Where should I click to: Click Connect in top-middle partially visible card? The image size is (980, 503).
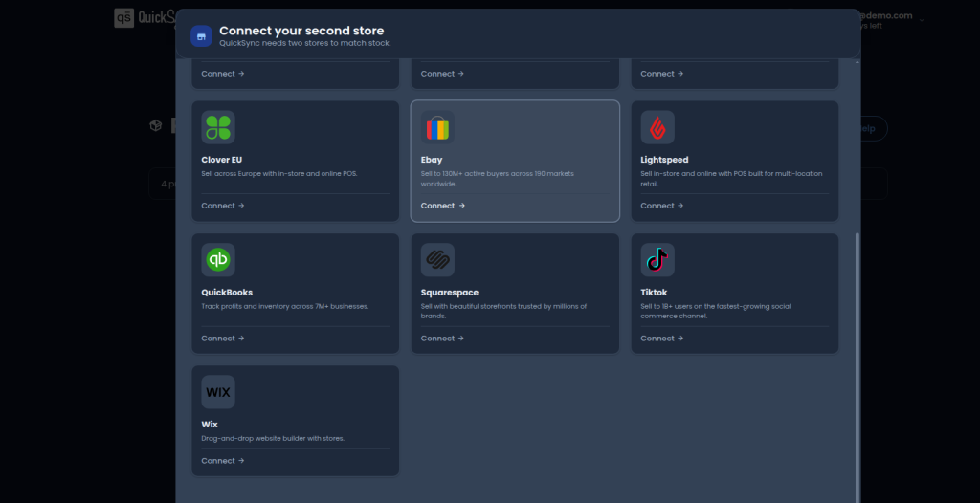coord(442,73)
